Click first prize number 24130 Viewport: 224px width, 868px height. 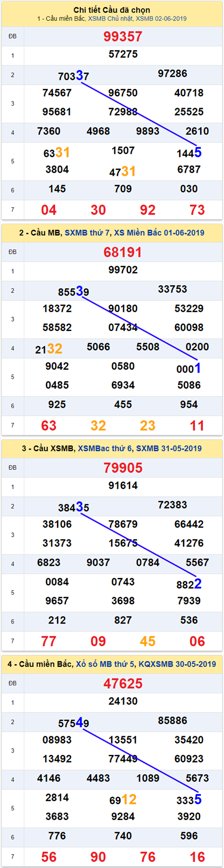123,701
